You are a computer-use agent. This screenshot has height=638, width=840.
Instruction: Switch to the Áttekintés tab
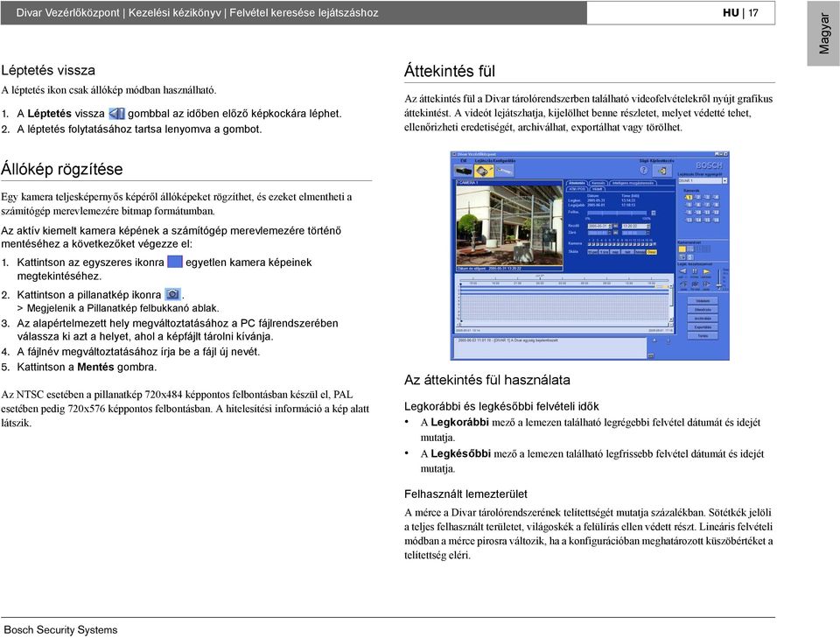pos(577,183)
